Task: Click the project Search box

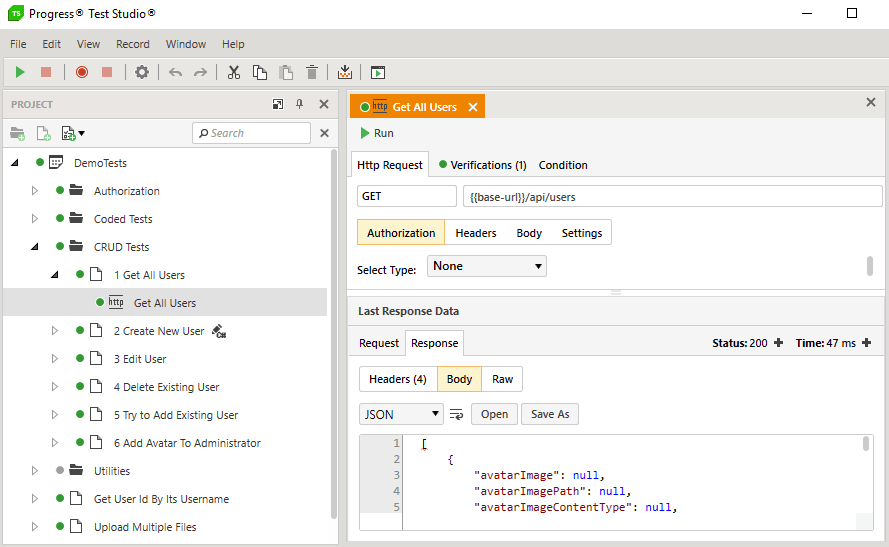Action: point(251,133)
